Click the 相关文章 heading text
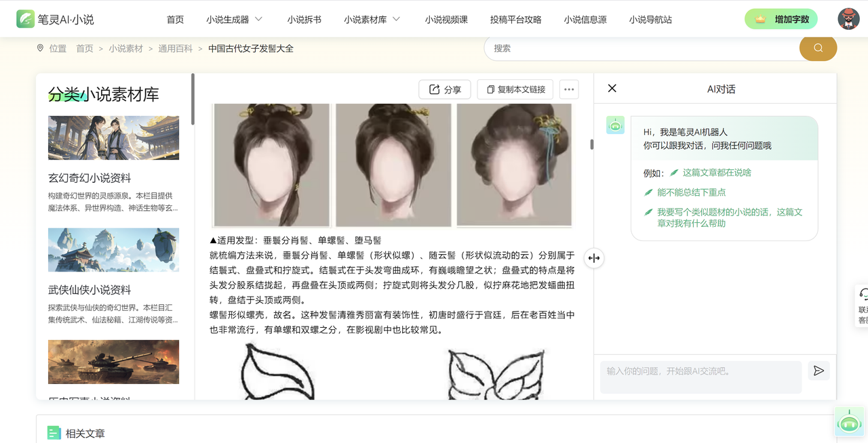This screenshot has width=868, height=443. (x=85, y=434)
